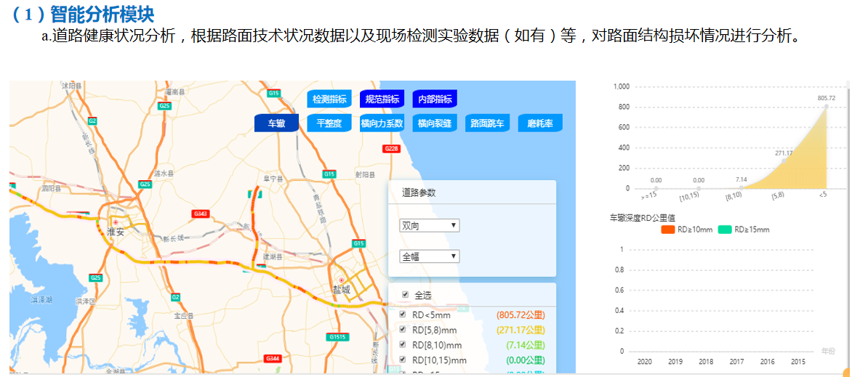The width and height of the screenshot is (868, 377).
Task: Click the 805.72 data point on chart
Action: [826, 107]
